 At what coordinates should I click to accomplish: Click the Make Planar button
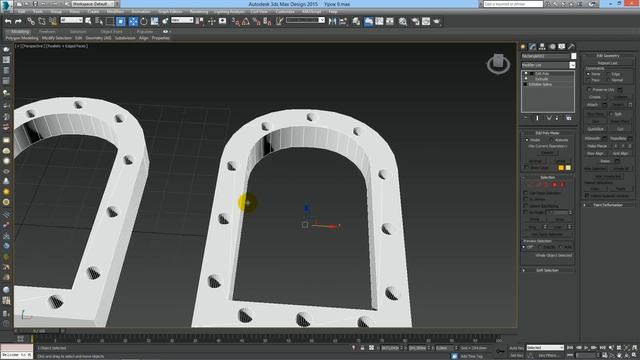point(597,146)
